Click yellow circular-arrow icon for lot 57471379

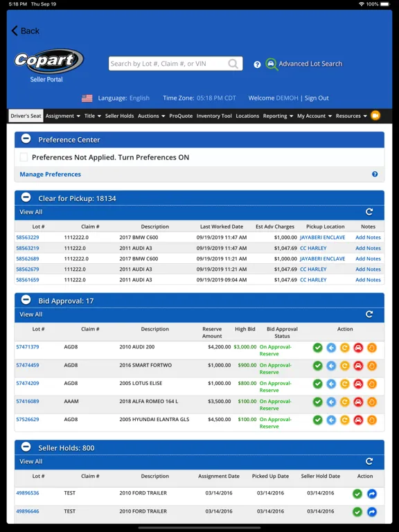point(345,348)
